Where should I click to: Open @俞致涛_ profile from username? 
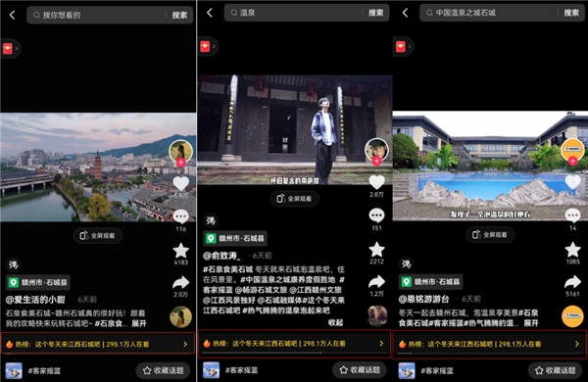point(221,256)
